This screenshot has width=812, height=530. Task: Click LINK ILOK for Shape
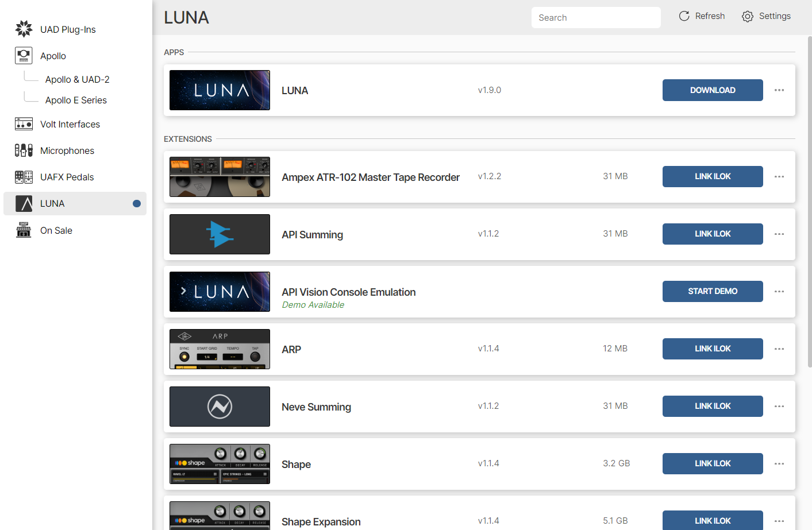coord(713,463)
